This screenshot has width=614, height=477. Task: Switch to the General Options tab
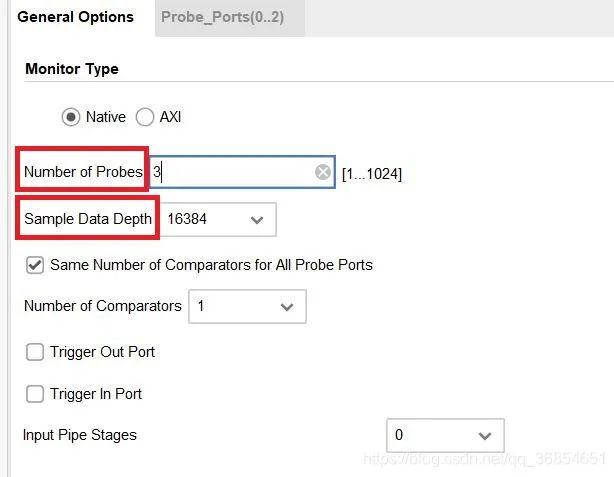coord(76,17)
